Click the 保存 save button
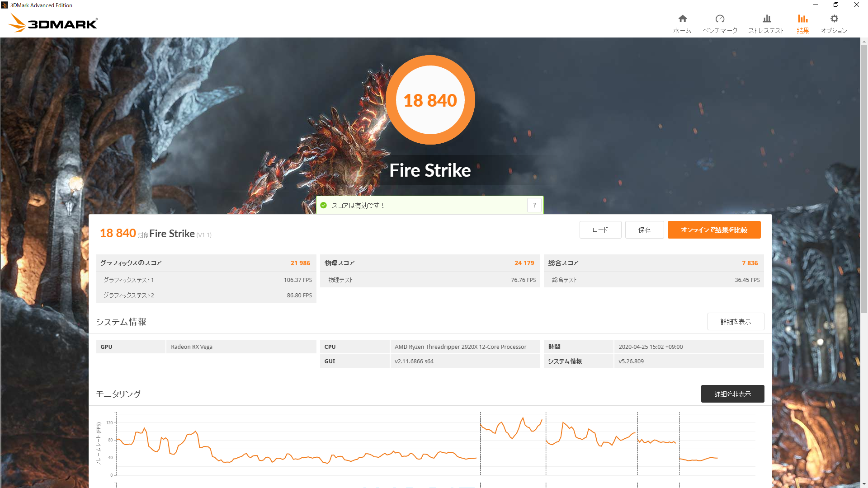Screen dimensions: 868x488 tap(644, 230)
